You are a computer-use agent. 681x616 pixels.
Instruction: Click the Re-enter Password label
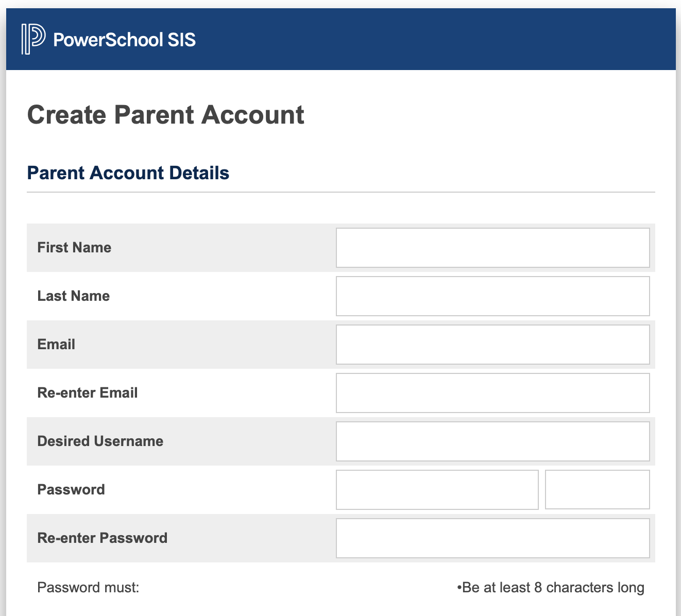[x=103, y=538]
